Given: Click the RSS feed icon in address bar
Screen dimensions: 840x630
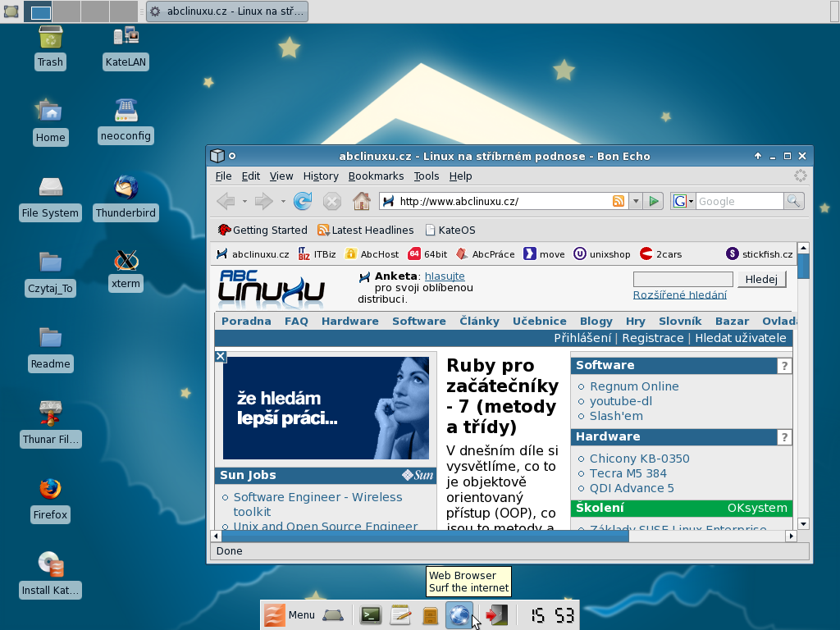Looking at the screenshot, I should [x=619, y=201].
